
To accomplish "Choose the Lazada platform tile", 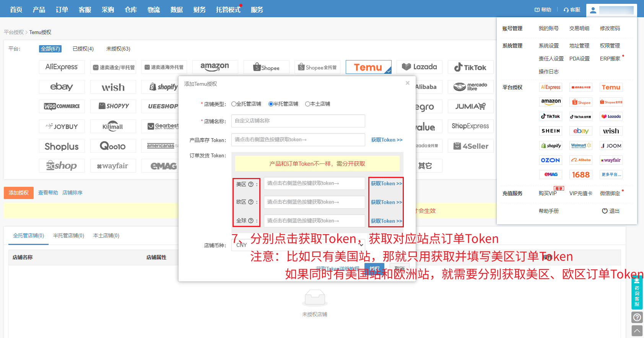I will [420, 67].
